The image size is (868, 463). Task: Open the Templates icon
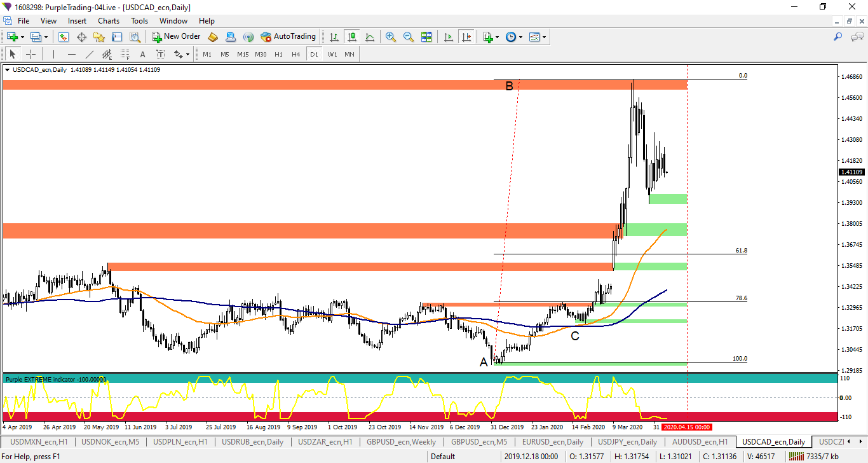534,37
